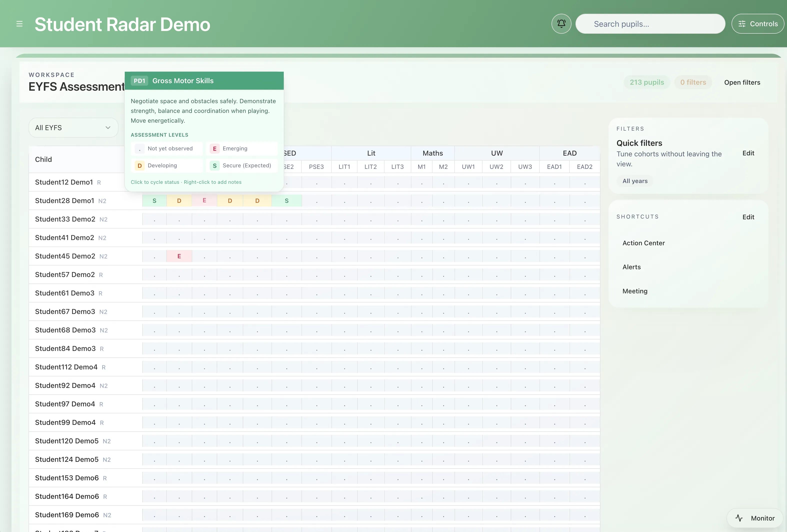The image size is (787, 532).
Task: Click the notifications bell icon
Action: point(561,24)
